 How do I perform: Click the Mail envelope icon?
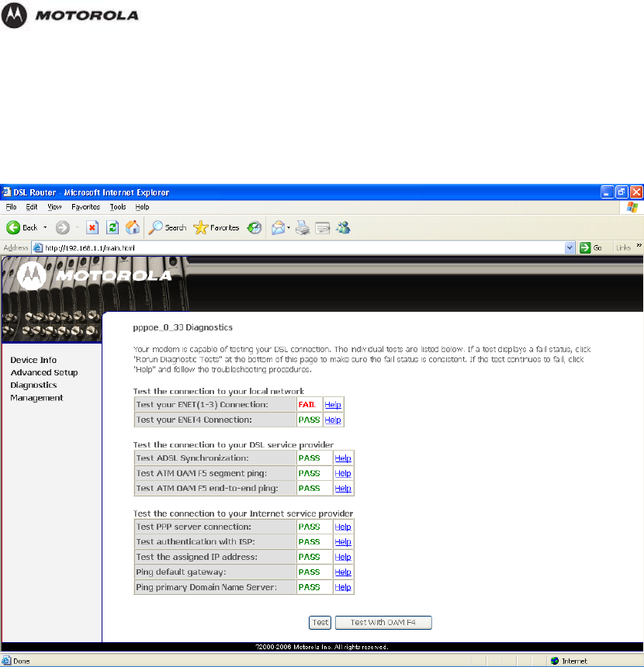[x=278, y=227]
